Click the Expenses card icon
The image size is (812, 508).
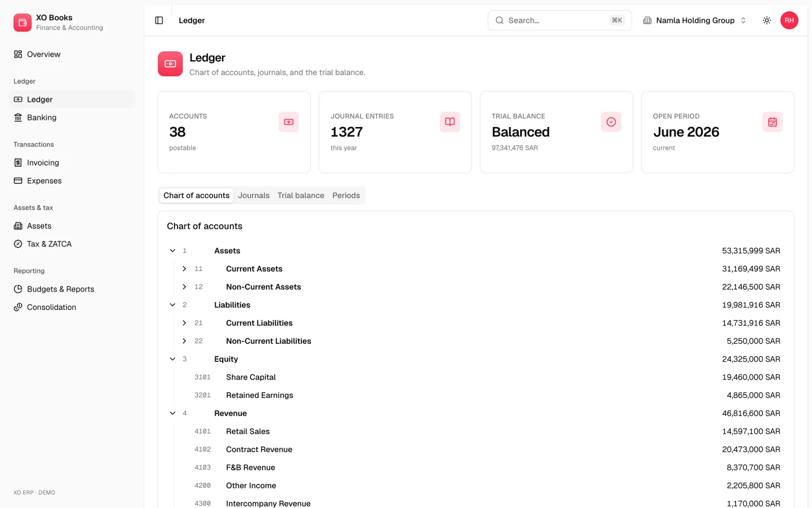pos(18,181)
